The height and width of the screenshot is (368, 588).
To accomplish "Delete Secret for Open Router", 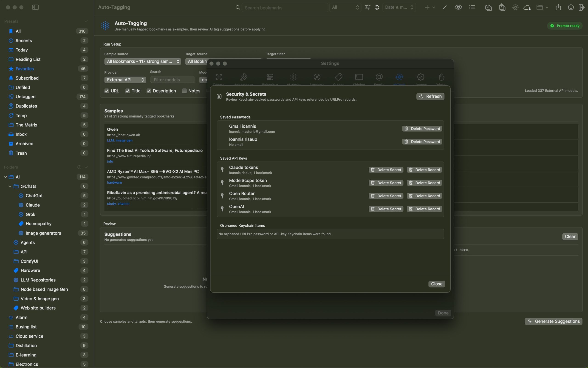I will tap(386, 196).
